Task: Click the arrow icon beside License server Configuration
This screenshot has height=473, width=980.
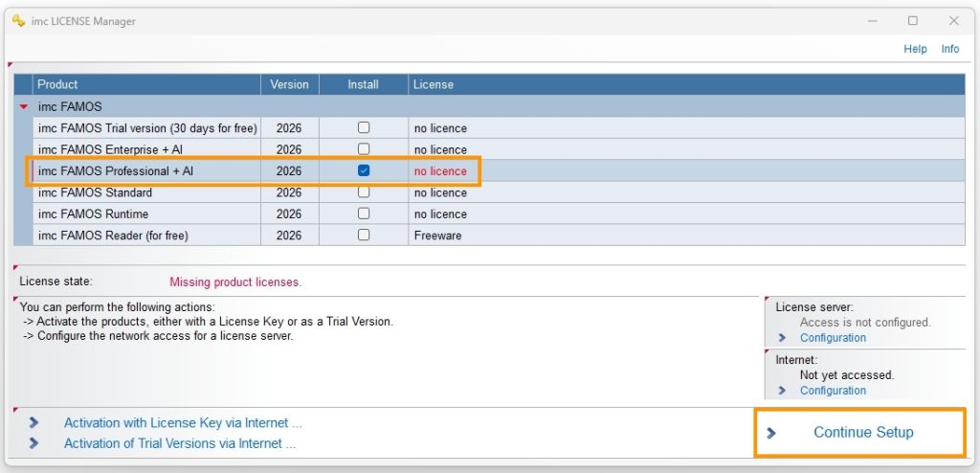Action: (x=782, y=338)
